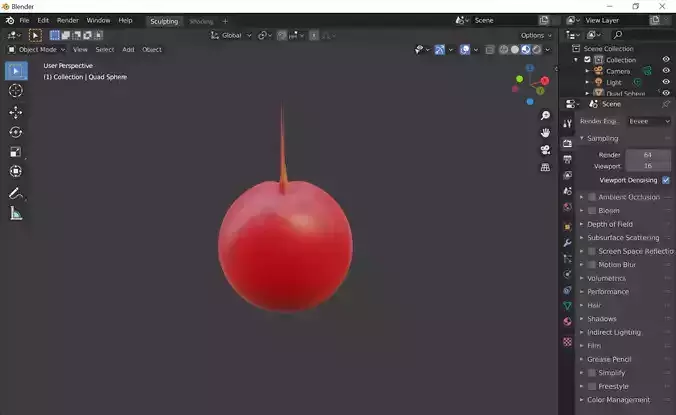Open Output properties tab (printer icon)

pos(567,159)
